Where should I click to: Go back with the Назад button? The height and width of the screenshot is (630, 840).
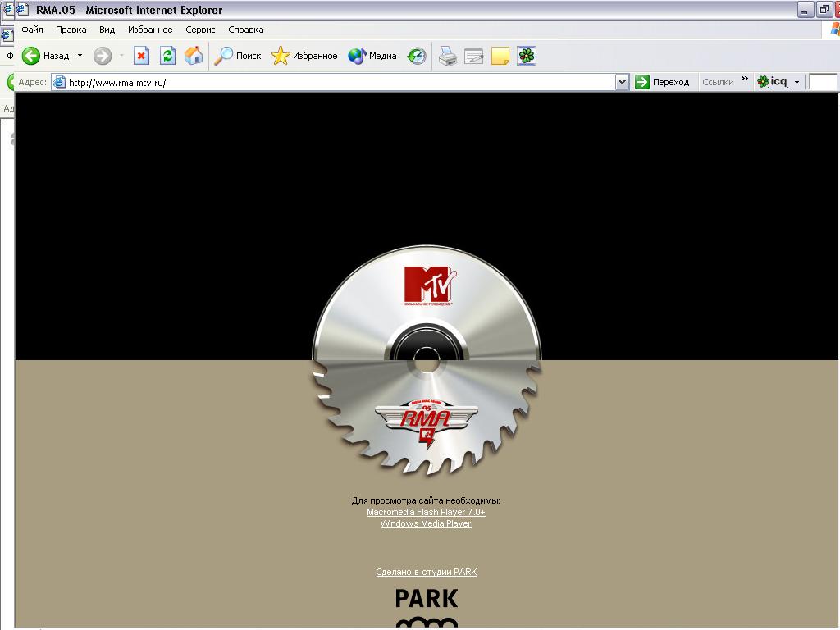tap(45, 56)
